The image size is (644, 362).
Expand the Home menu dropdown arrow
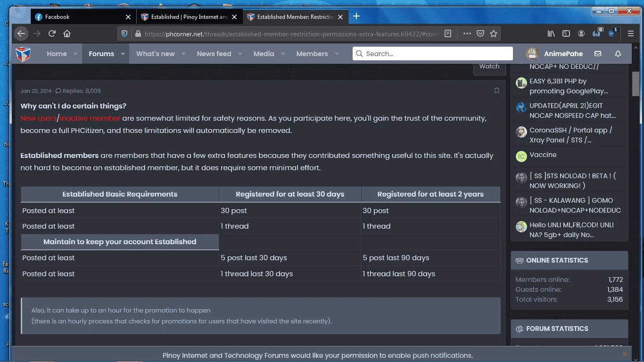(75, 54)
